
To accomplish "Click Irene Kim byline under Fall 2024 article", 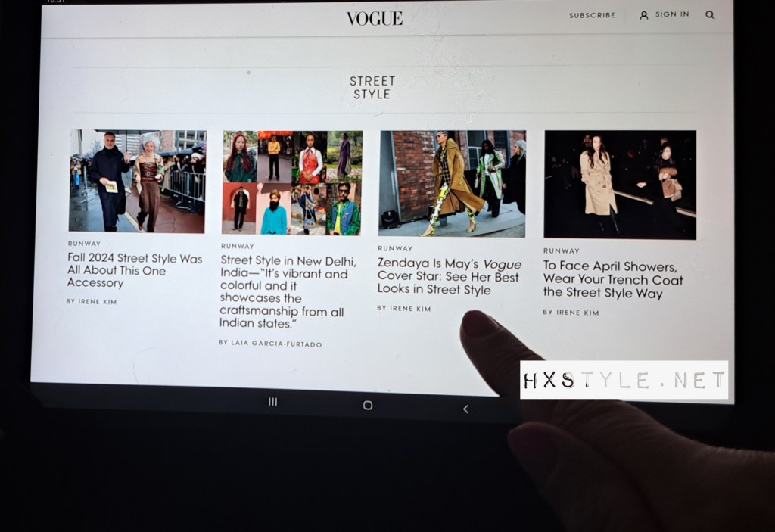I will [x=92, y=301].
